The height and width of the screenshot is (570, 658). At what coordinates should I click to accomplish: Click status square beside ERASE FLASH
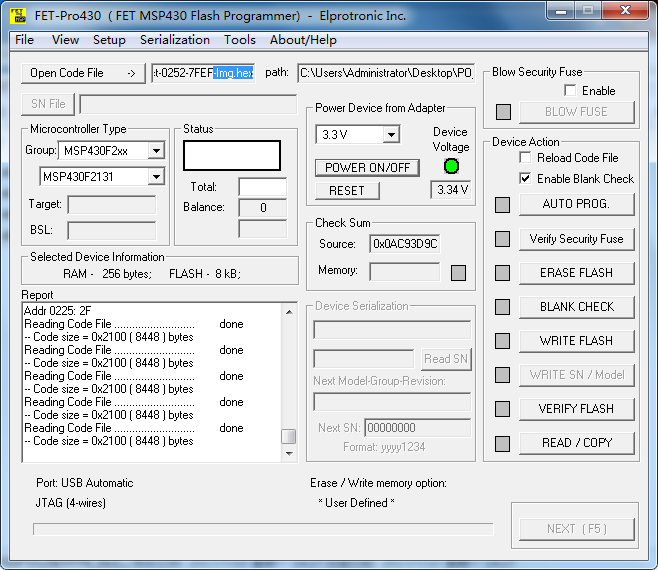pyautogui.click(x=502, y=273)
